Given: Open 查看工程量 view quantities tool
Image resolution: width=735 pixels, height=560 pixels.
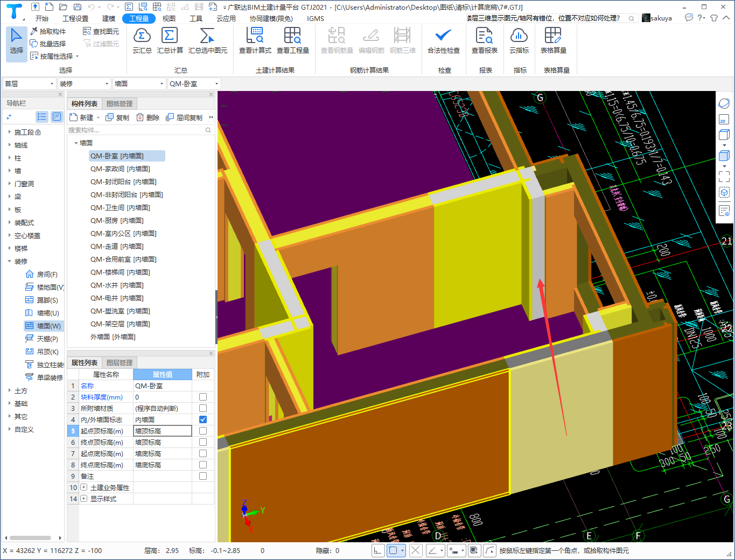Looking at the screenshot, I should click(292, 41).
